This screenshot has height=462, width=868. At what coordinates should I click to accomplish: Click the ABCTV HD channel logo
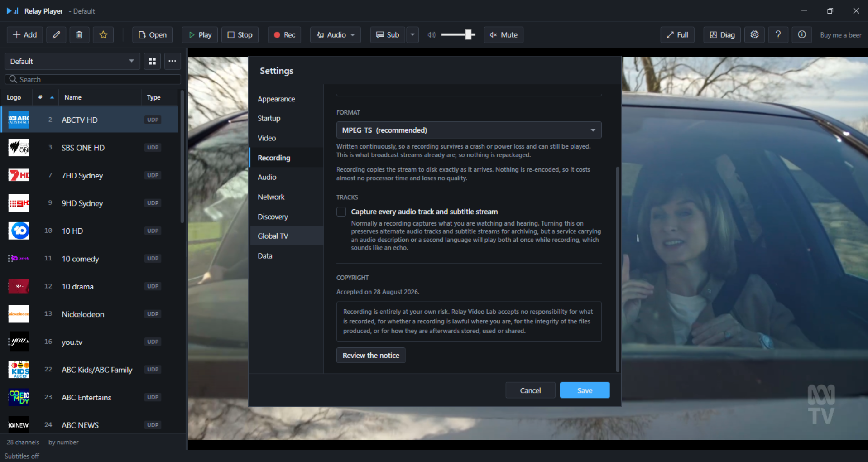(19, 120)
